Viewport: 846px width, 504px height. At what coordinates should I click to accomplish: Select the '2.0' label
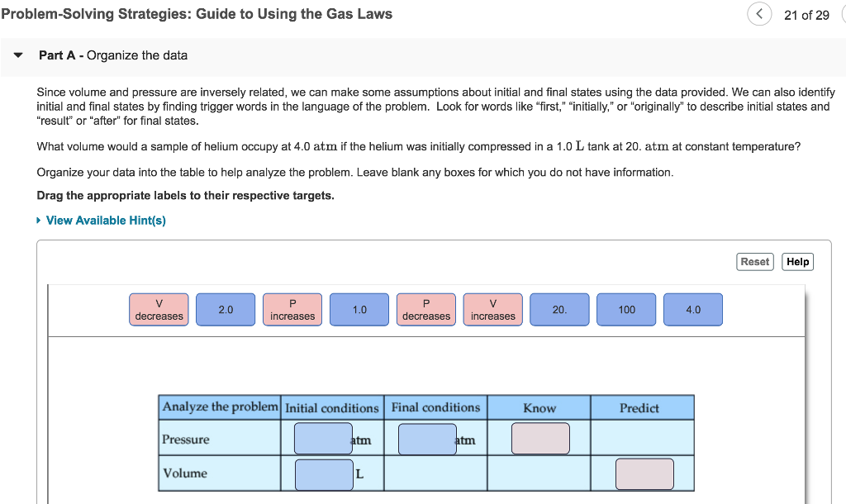pyautogui.click(x=226, y=308)
